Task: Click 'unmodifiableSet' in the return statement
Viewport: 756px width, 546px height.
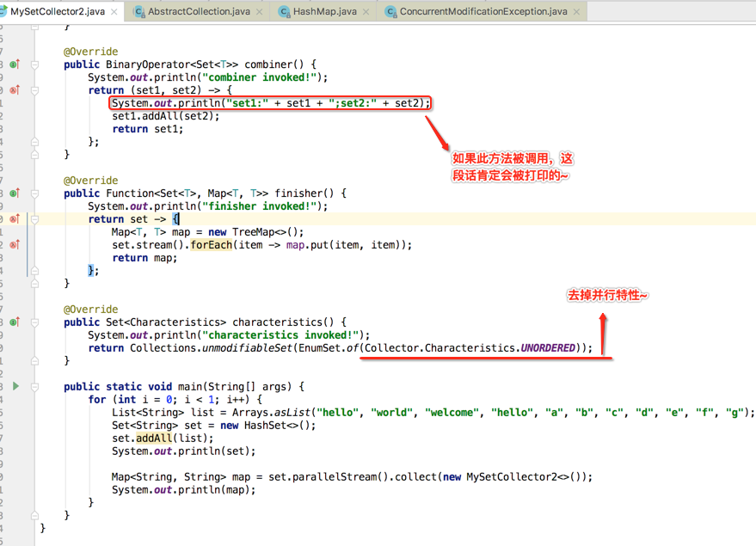Action: [248, 348]
